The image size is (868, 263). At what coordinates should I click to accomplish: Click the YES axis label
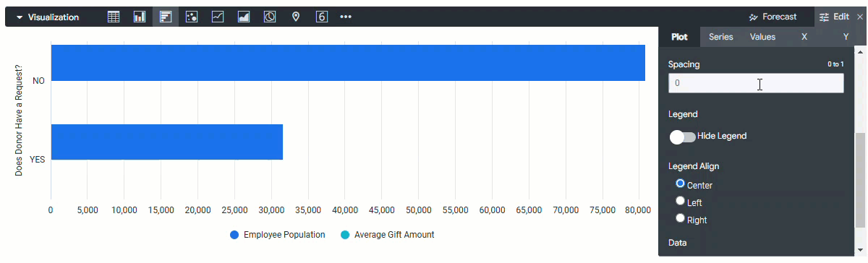38,160
